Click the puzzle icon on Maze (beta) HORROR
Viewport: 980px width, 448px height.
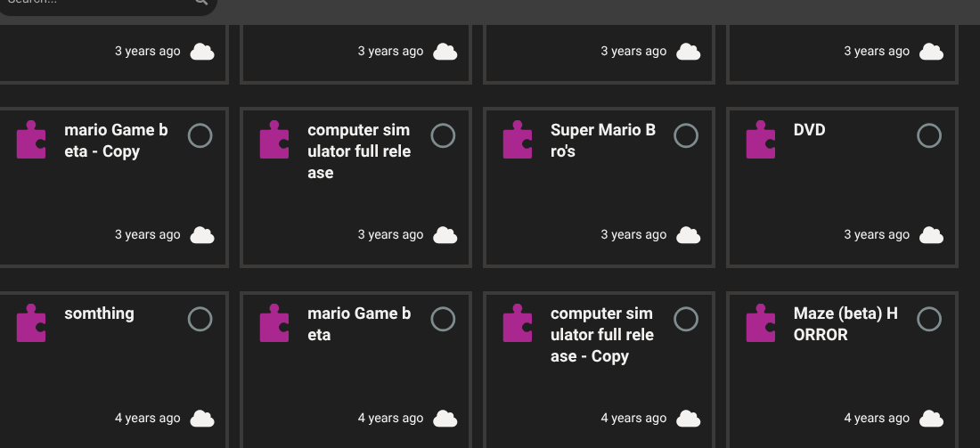761,324
